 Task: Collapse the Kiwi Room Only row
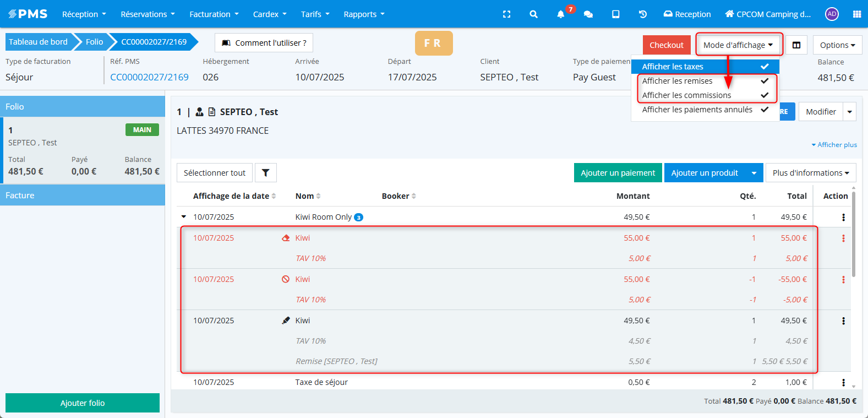tap(184, 217)
